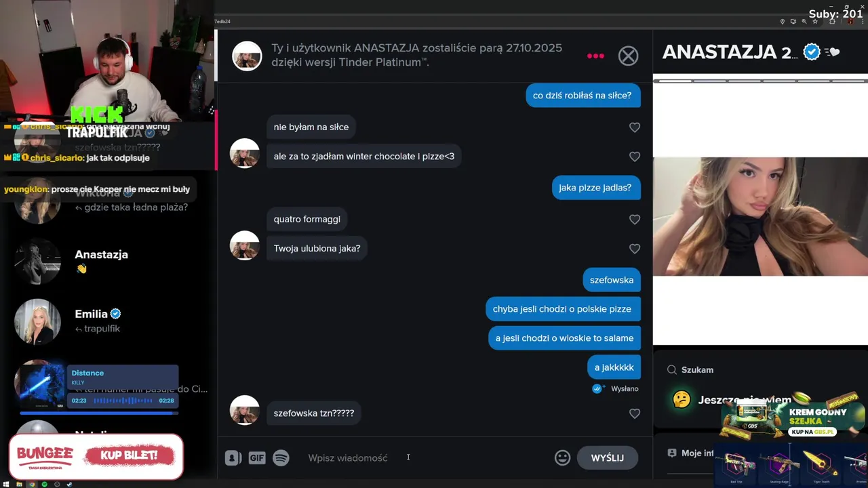
Task: Close the chat with the X icon
Action: [x=628, y=56]
